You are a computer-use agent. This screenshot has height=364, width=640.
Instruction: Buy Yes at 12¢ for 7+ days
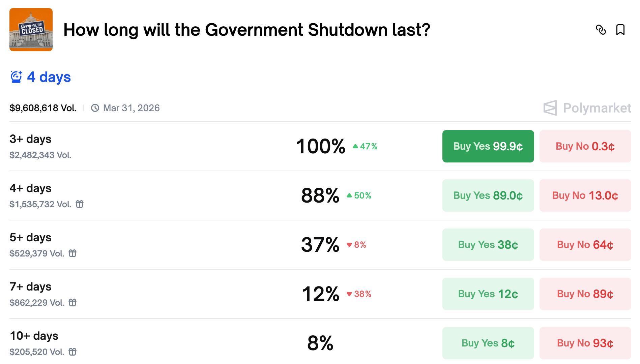pyautogui.click(x=488, y=294)
